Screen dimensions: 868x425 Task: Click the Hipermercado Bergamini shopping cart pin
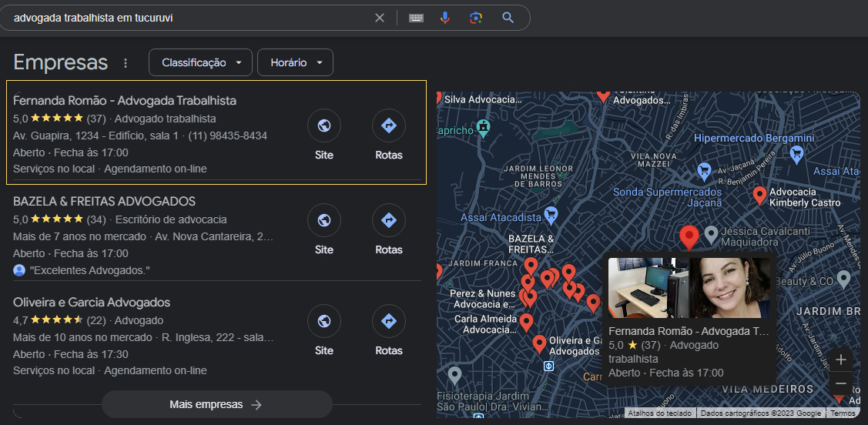[x=796, y=155]
